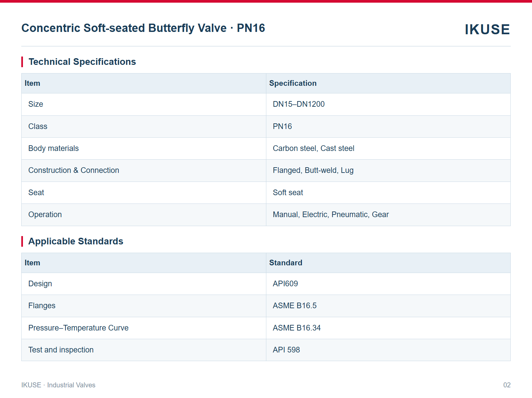Select the title 'Concentric Soft-seated Butterfly Valve · PN16'
532x398 pixels.
point(143,28)
